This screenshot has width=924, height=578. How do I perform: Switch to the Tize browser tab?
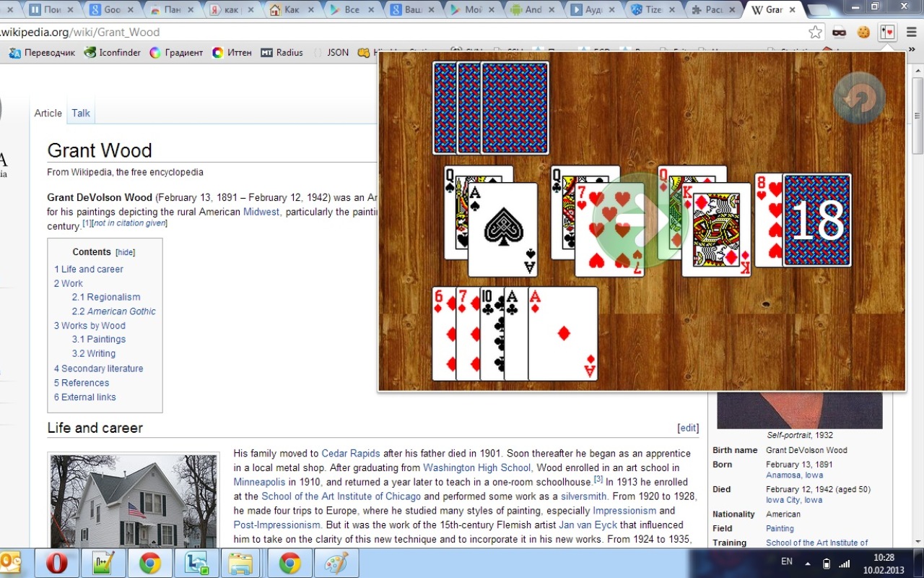(653, 9)
